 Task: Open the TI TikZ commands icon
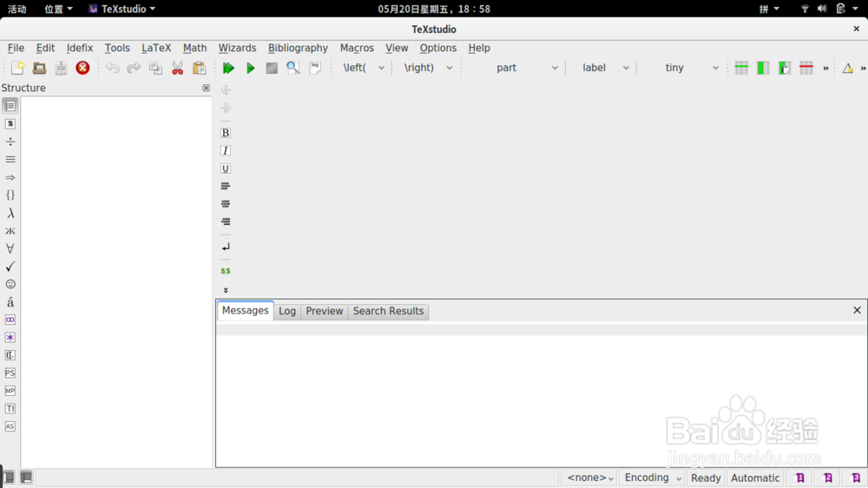(x=10, y=408)
